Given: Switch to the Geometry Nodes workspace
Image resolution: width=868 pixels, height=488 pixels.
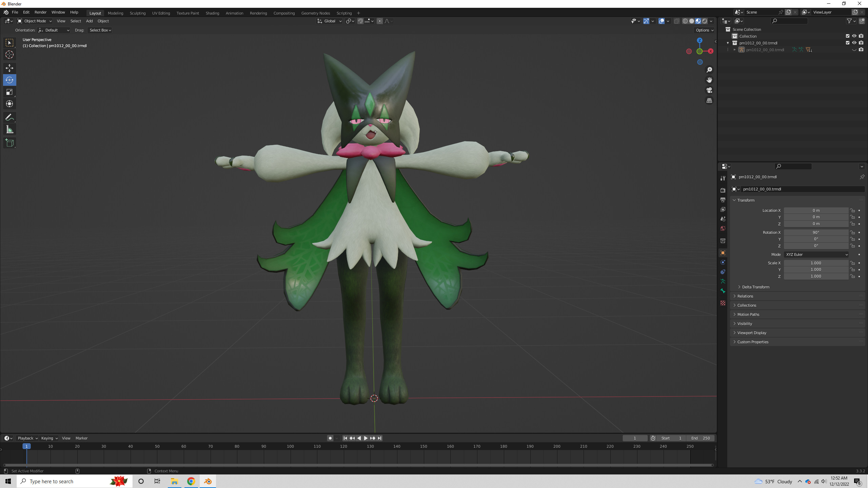Looking at the screenshot, I should coord(315,13).
